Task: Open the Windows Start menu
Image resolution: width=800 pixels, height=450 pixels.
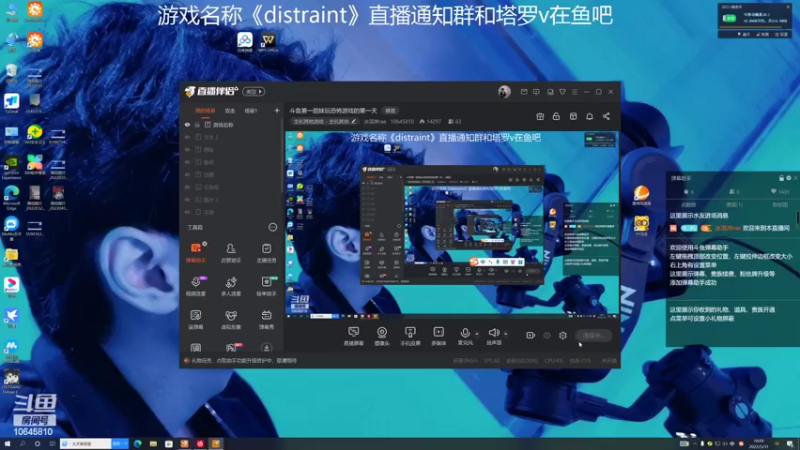Action: pos(7,444)
